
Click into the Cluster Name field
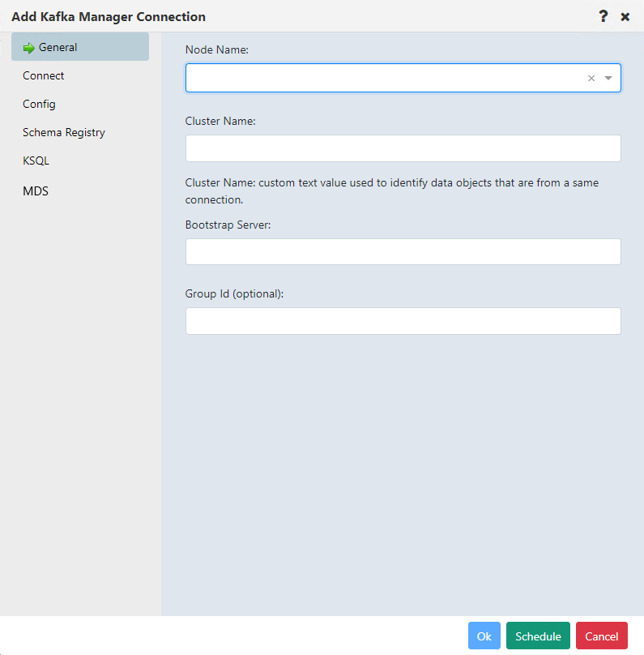pyautogui.click(x=403, y=148)
